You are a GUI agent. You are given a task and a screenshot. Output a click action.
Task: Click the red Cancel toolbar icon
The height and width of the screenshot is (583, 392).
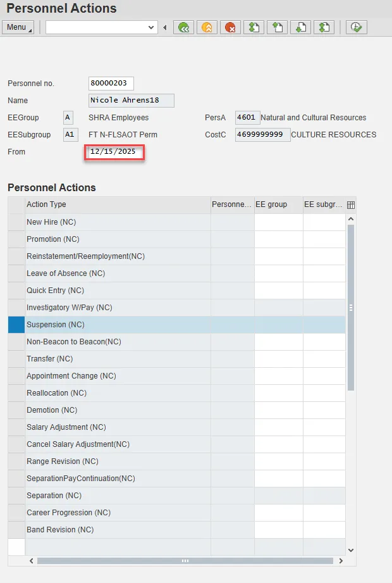click(230, 27)
